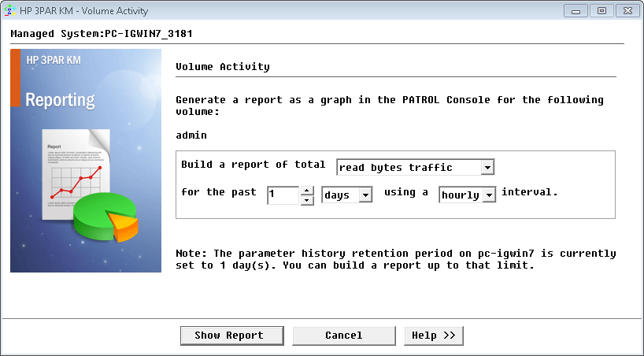The height and width of the screenshot is (356, 644).
Task: Click the Show Report button
Action: [x=232, y=336]
